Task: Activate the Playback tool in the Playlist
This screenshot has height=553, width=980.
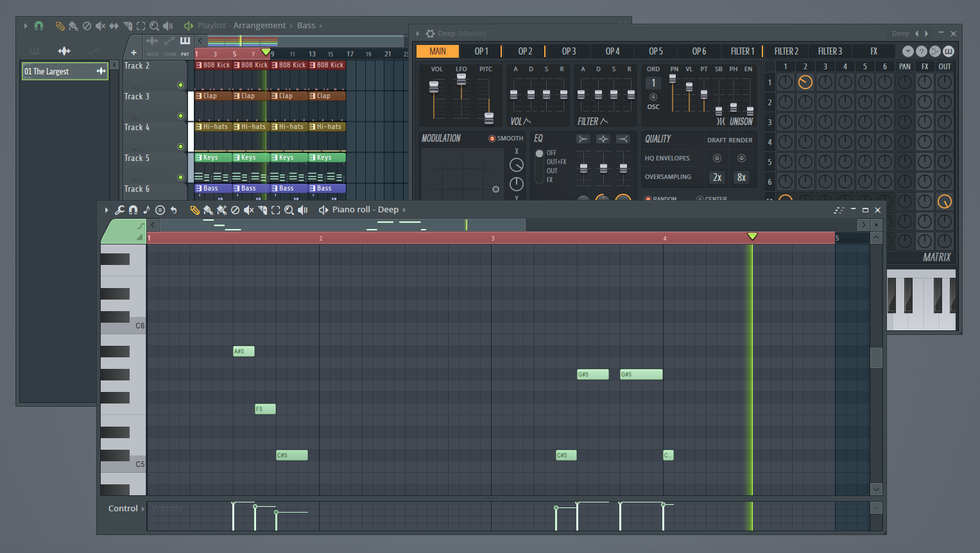Action: [x=168, y=26]
